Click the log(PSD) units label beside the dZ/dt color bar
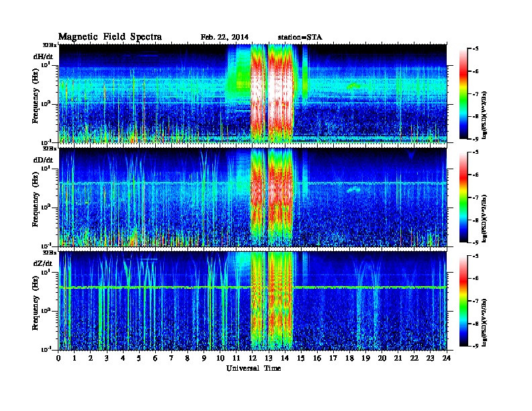 [x=485, y=322]
